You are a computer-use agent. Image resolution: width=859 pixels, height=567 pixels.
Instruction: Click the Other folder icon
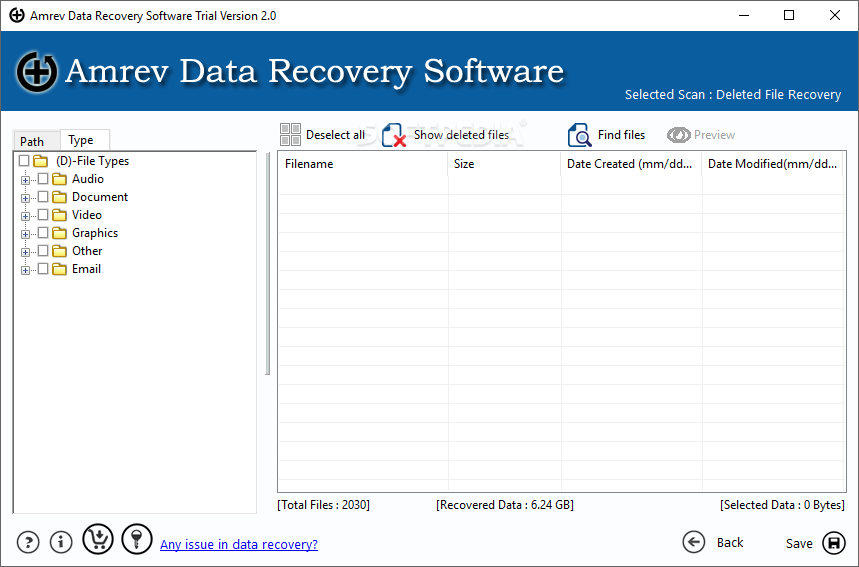point(59,251)
